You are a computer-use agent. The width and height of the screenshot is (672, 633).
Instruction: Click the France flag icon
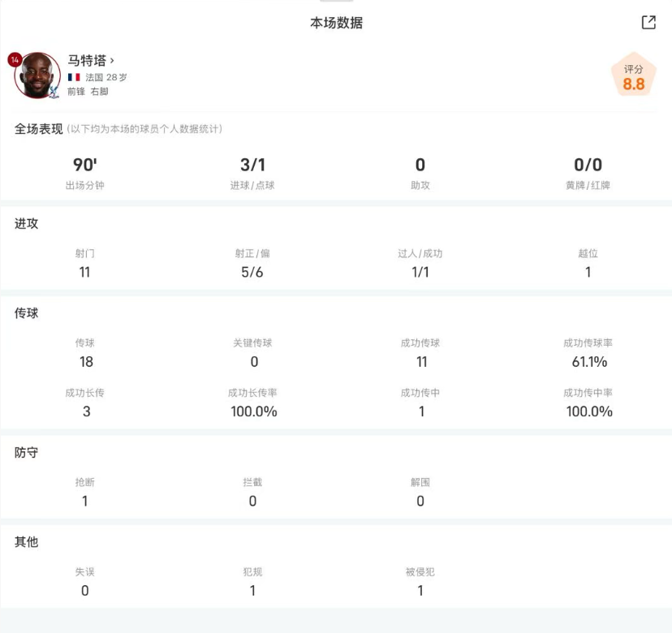(74, 77)
